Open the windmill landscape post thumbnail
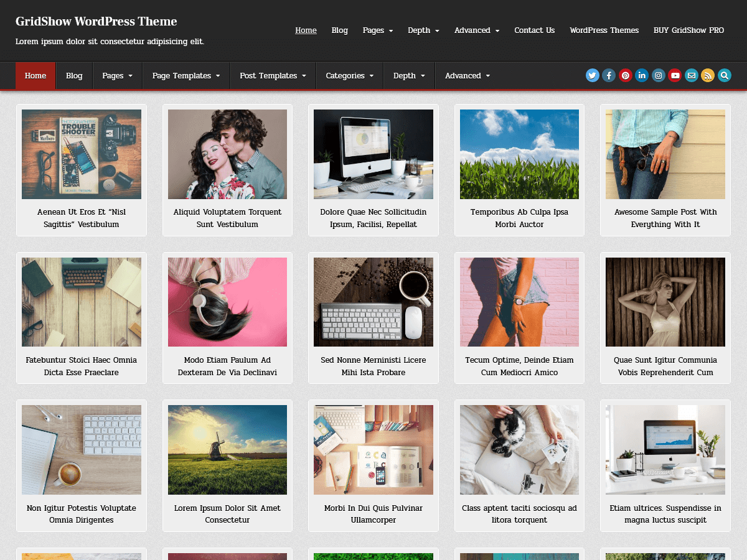Image resolution: width=747 pixels, height=560 pixels. tap(227, 449)
